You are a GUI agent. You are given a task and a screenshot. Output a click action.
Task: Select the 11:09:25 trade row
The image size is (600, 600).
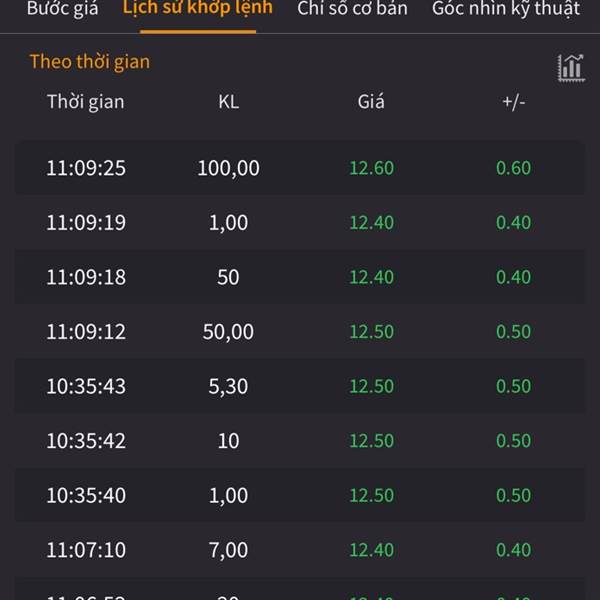point(300,168)
